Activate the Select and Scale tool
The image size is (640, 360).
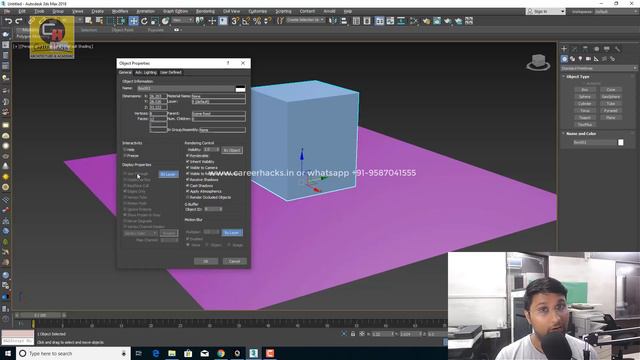pos(155,21)
